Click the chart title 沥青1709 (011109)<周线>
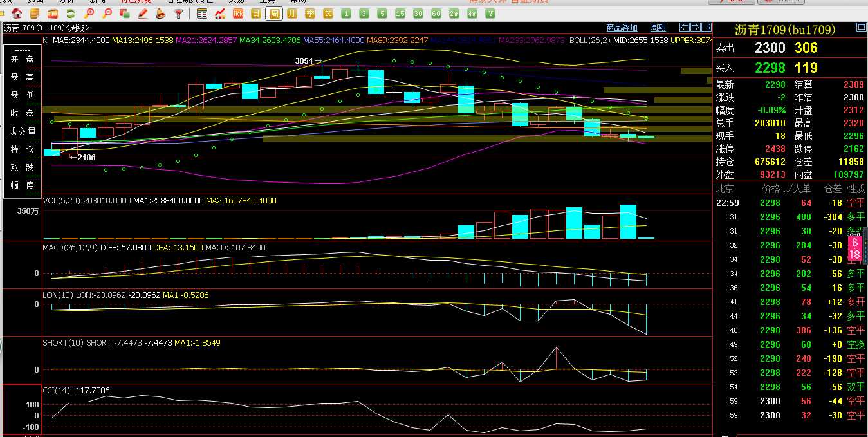The height and width of the screenshot is (437, 868). pos(46,28)
